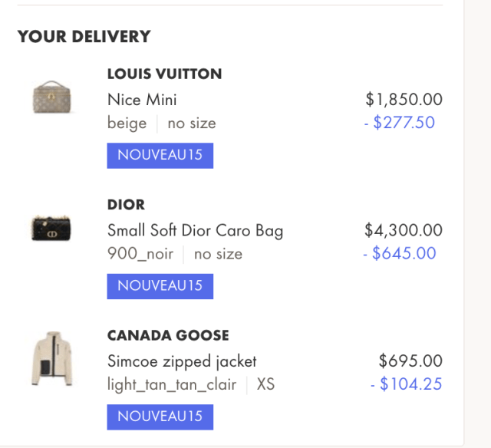This screenshot has width=491, height=448.
Task: Open the Small Soft Dior Caro Bag link
Action: (x=195, y=230)
